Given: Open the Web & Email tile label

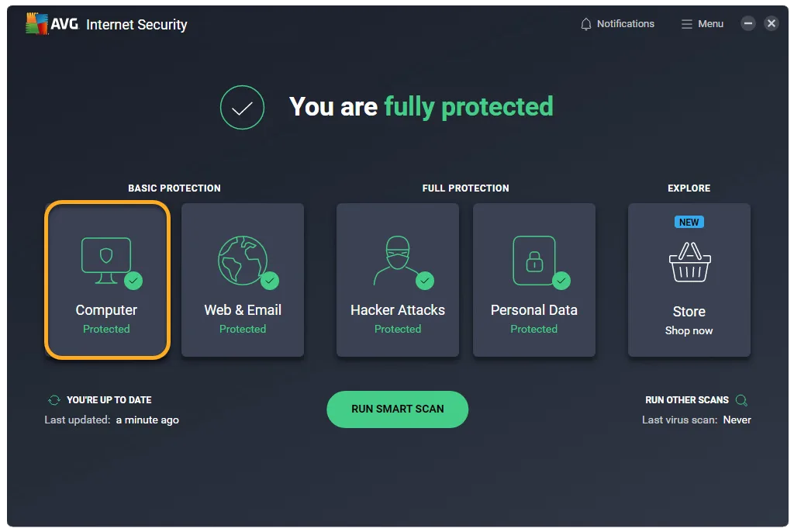Looking at the screenshot, I should coord(243,310).
